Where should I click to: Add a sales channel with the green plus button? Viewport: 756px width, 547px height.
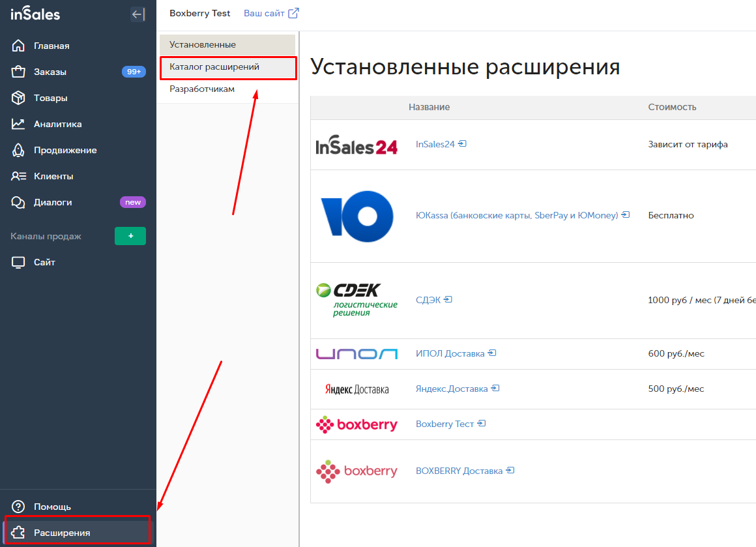point(130,236)
